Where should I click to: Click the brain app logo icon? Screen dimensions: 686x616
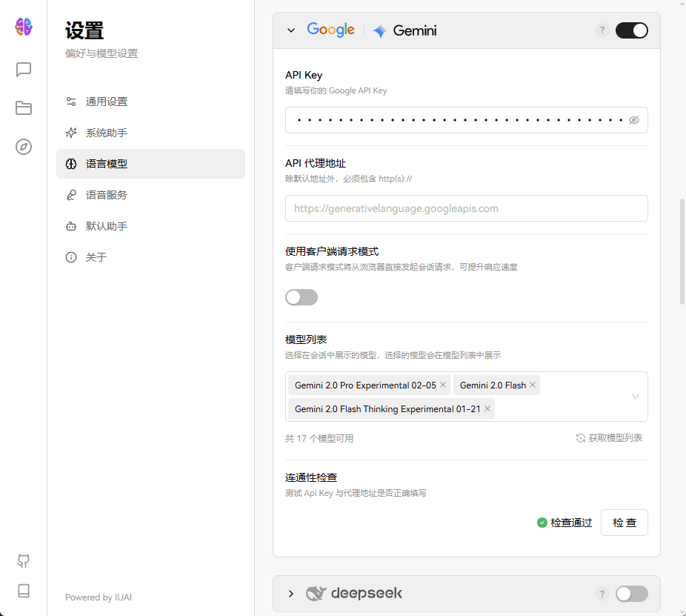(24, 27)
